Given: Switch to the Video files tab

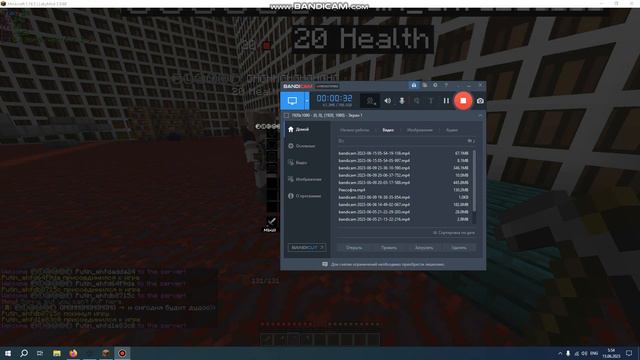Looking at the screenshot, I should click(388, 130).
